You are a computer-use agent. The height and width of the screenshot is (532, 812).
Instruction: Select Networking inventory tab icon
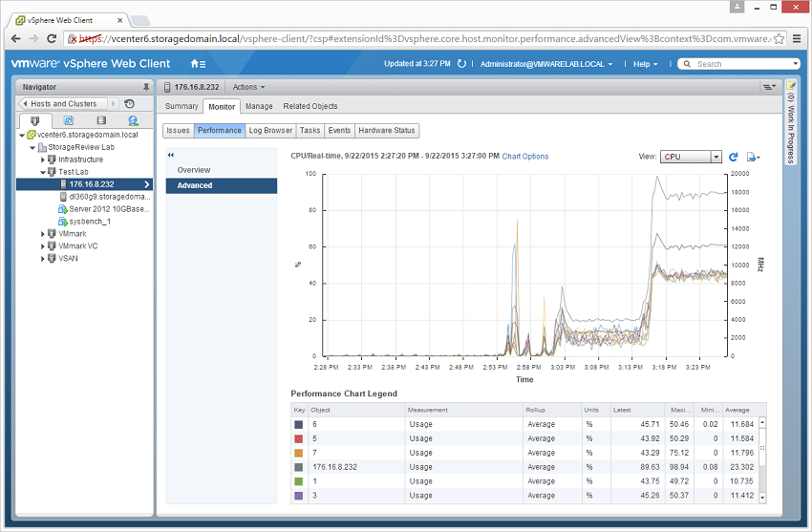point(133,120)
